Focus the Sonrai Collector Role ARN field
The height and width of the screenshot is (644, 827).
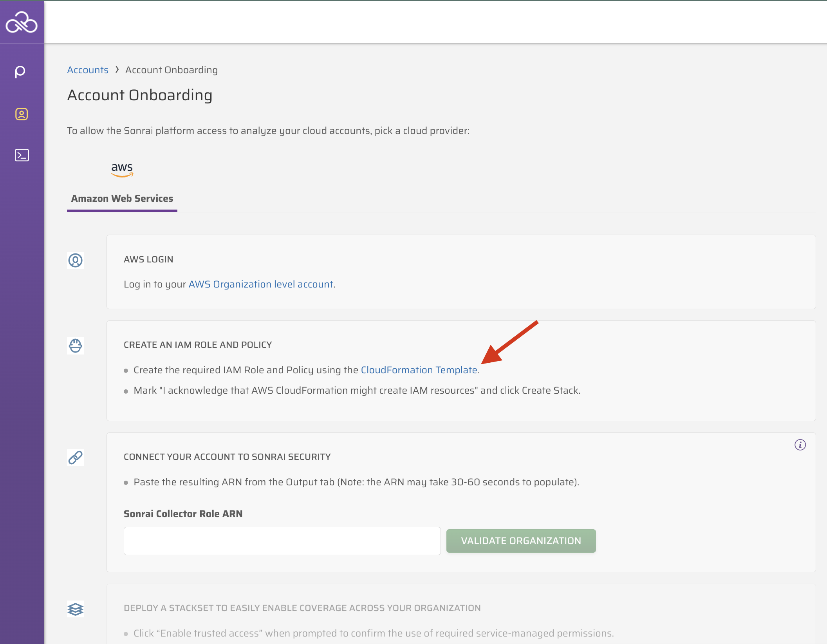pos(282,541)
